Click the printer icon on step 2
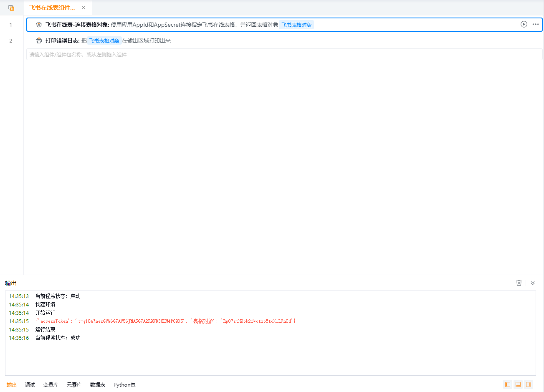This screenshot has height=392, width=544. click(39, 40)
